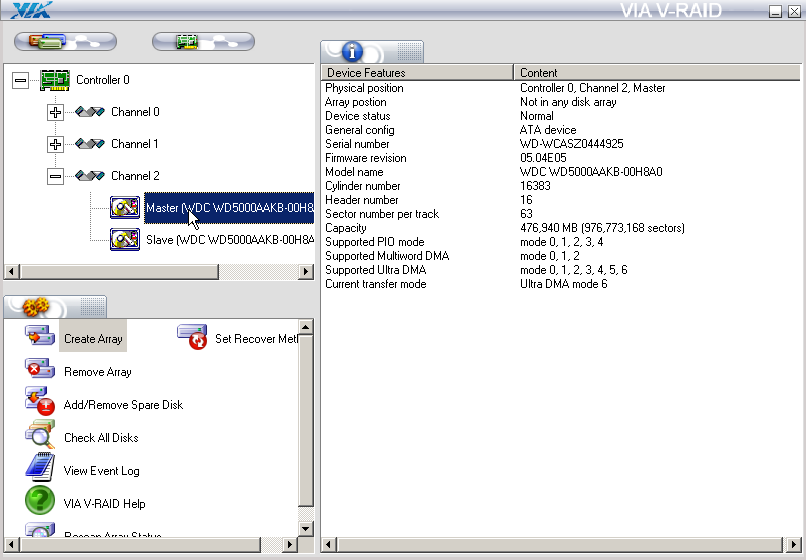Click the Physical position row label
Screen dimensions: 806x560
pos(364,88)
